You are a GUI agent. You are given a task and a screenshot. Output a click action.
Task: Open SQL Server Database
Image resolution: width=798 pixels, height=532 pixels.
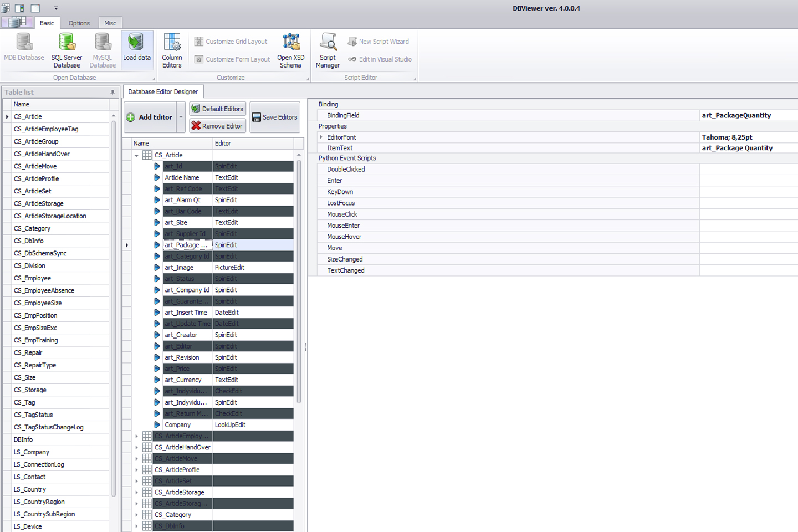pyautogui.click(x=66, y=50)
